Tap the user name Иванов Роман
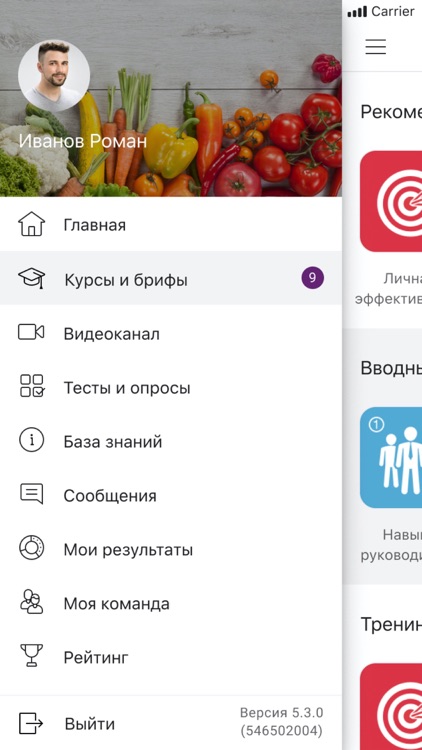The image size is (422, 750). (82, 141)
